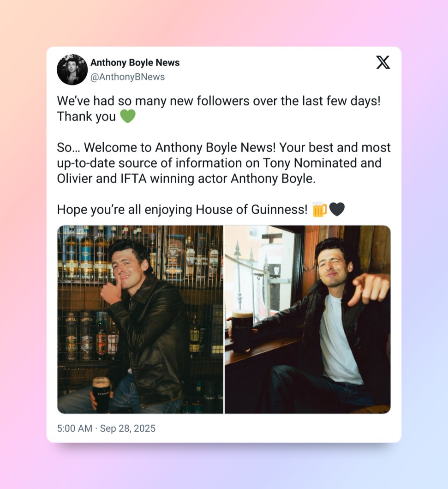Click the black heart emoji
Image resolution: width=448 pixels, height=489 pixels.
tap(337, 210)
